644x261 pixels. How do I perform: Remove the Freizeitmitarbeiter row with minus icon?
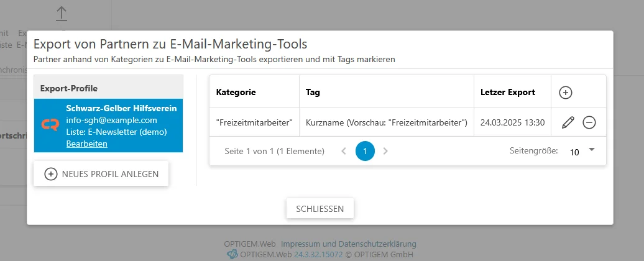click(589, 122)
